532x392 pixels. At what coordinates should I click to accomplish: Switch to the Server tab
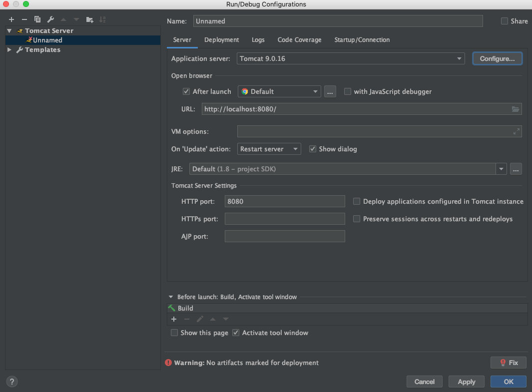(x=182, y=40)
